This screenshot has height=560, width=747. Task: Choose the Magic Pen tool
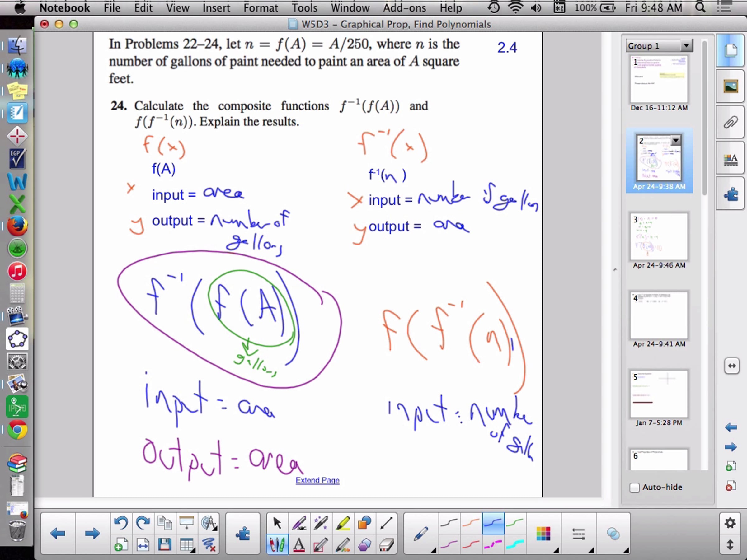pyautogui.click(x=321, y=523)
